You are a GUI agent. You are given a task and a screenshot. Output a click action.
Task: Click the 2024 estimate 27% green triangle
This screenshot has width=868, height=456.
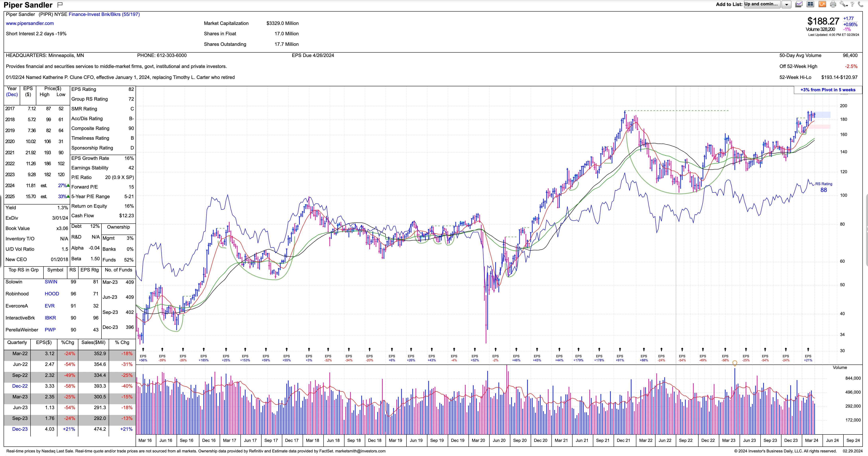point(68,185)
